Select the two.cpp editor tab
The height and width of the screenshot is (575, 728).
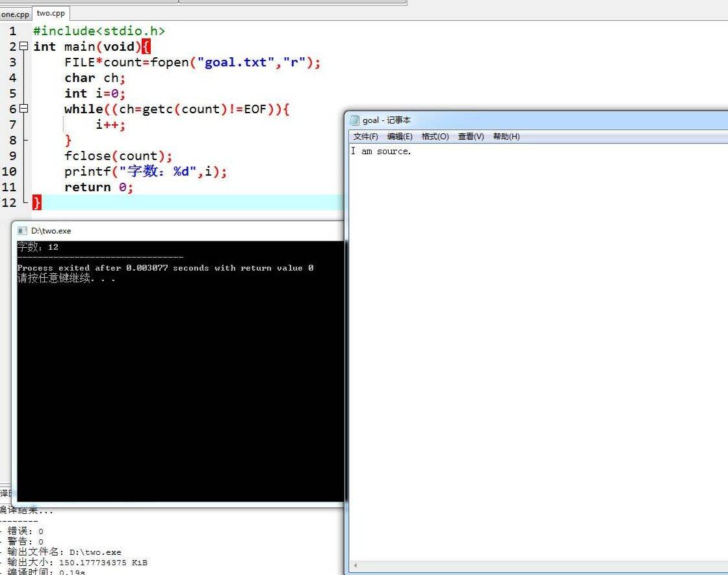[51, 14]
